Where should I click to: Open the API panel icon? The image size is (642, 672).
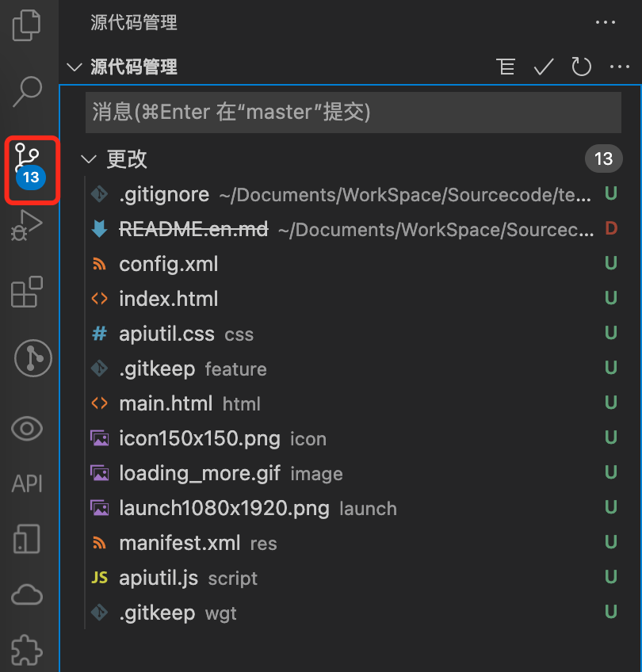28,483
